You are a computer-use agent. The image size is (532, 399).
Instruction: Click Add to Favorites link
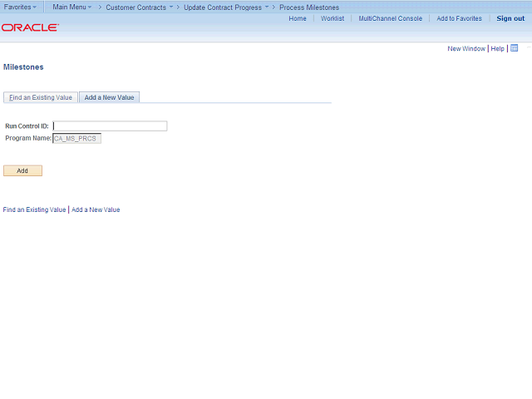[x=459, y=18]
